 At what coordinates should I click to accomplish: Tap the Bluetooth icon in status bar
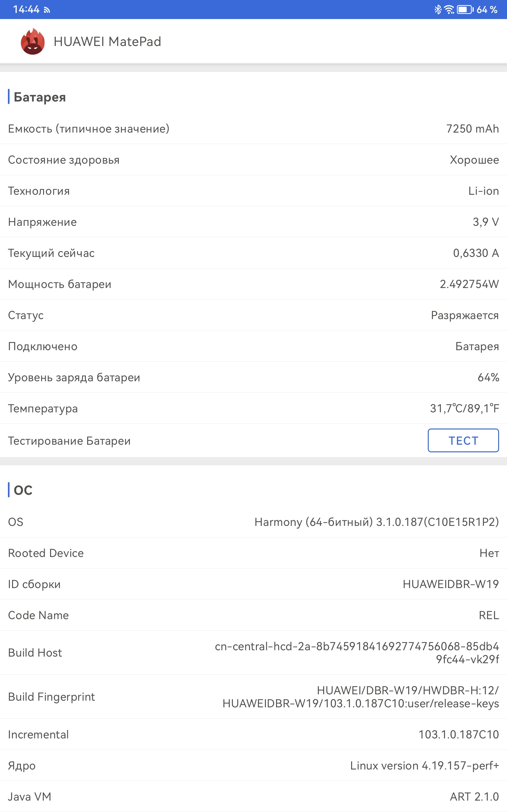pos(438,10)
